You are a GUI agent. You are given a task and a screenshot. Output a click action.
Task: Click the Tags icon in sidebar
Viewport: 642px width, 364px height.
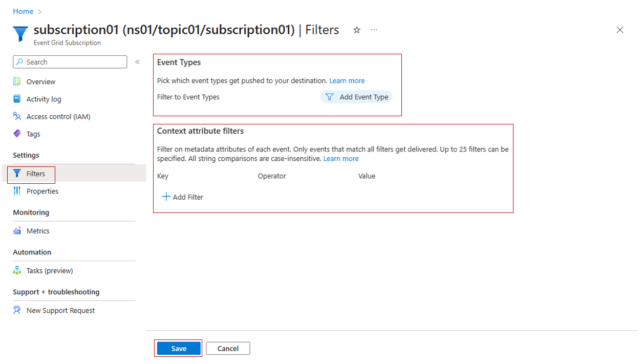(x=17, y=134)
